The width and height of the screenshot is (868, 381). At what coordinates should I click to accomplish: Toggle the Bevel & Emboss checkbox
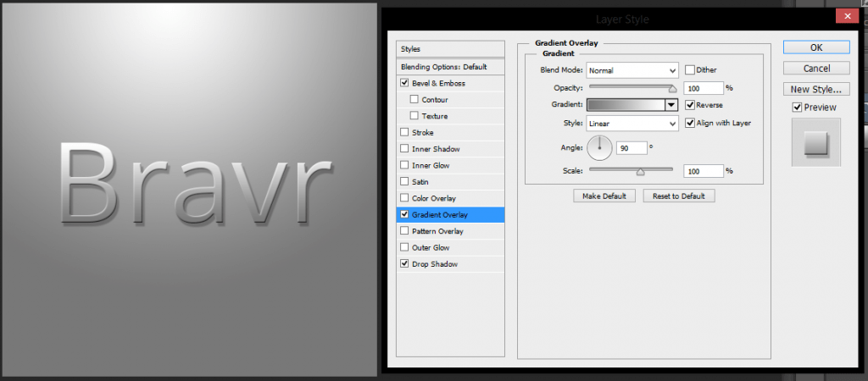(x=404, y=83)
